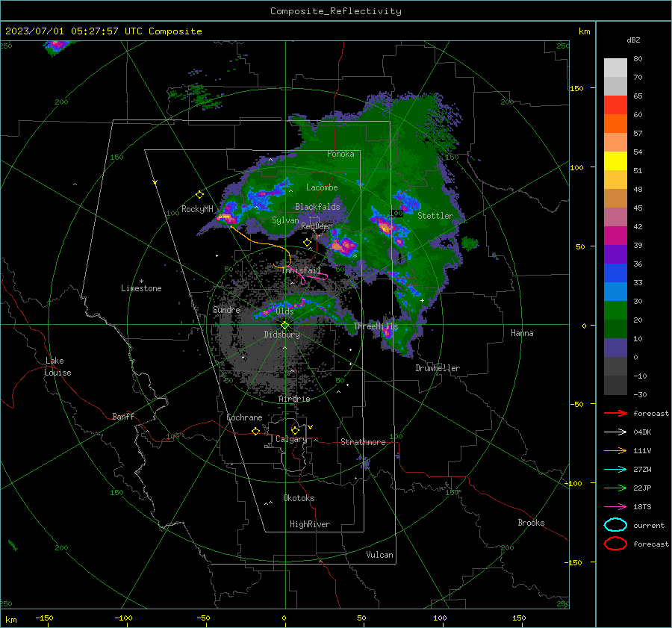Select the red 'forecast' ellipse legend icon

click(x=615, y=544)
